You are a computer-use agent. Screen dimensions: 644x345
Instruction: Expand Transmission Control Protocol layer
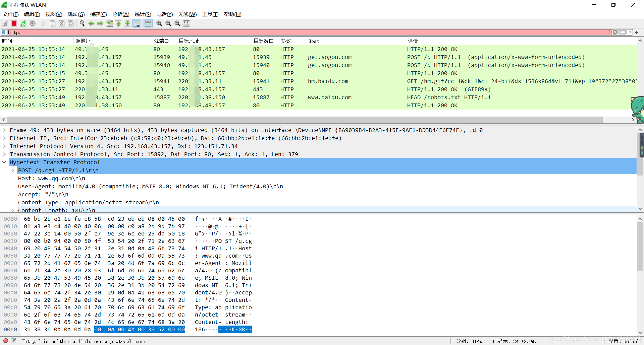click(4, 154)
